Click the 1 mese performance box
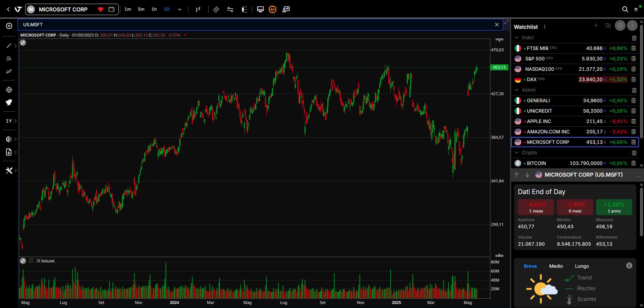Image resolution: width=644 pixels, height=308 pixels. (x=536, y=207)
